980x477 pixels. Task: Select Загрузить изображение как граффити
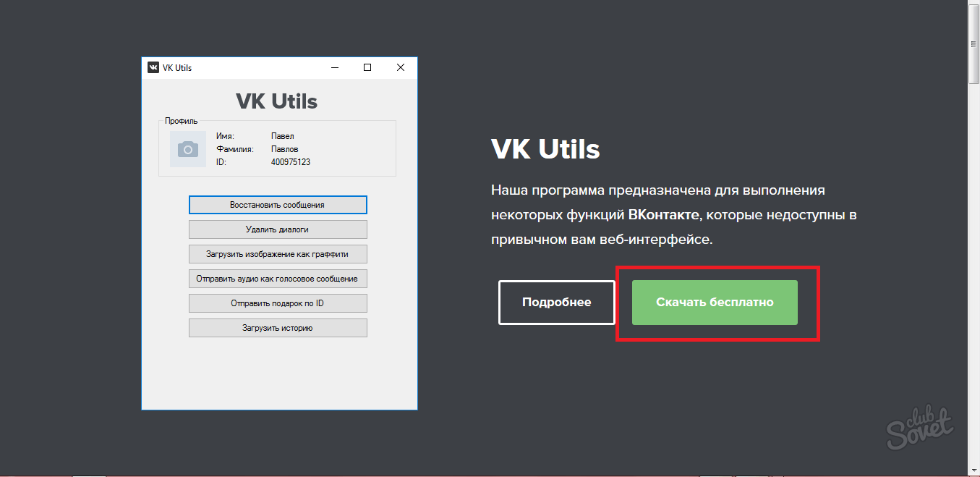pyautogui.click(x=278, y=254)
